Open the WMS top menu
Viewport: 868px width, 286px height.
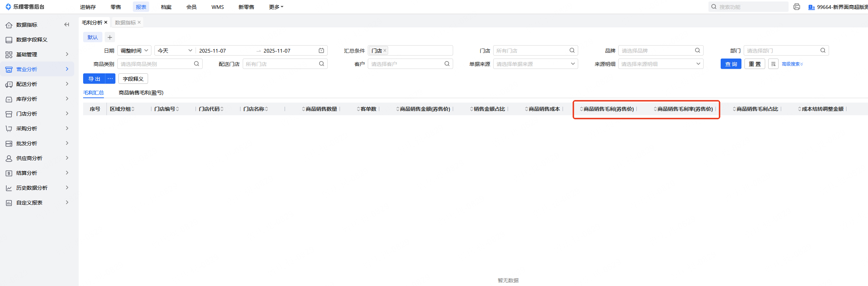point(218,7)
